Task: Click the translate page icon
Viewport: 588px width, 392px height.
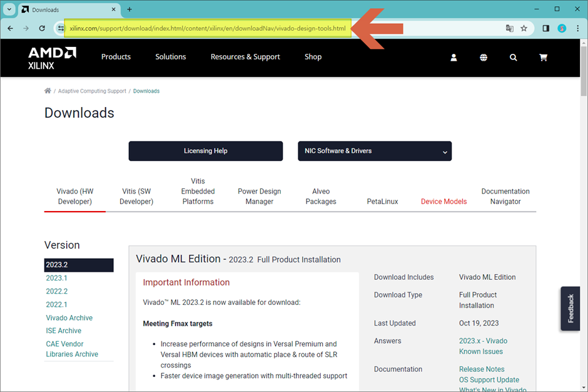Action: tap(509, 29)
